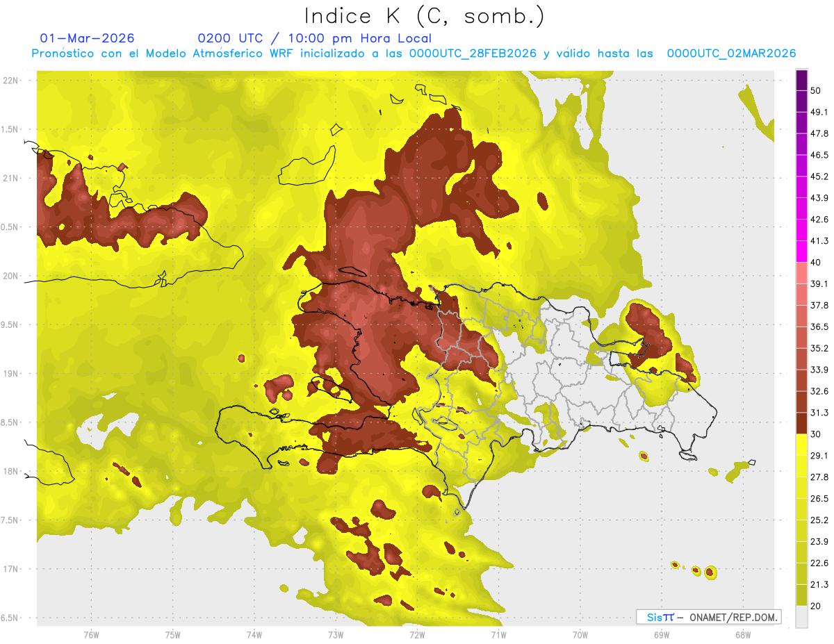Click the colorbar value "31.3"
834x644 pixels.
[819, 413]
